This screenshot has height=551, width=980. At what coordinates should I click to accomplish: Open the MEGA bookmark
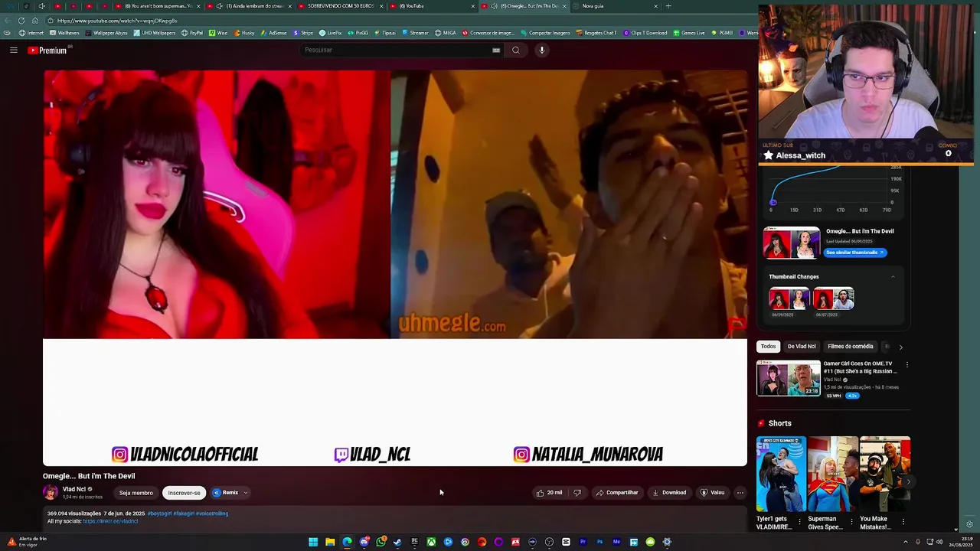click(445, 33)
